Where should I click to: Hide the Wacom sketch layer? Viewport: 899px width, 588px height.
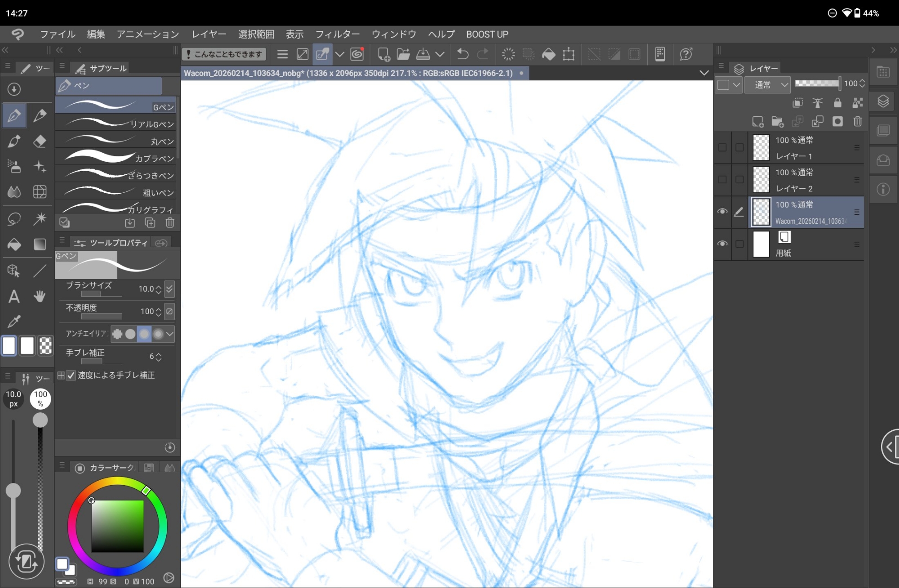[x=722, y=212]
